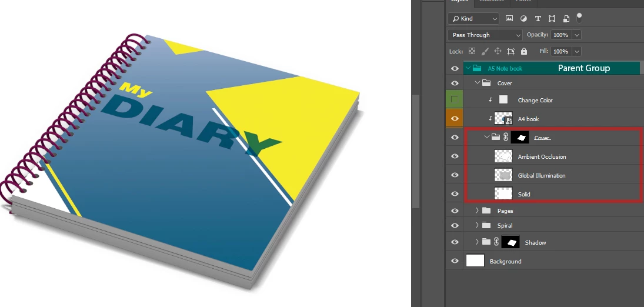This screenshot has width=644, height=307.
Task: Lock position move-arrows icon
Action: click(x=498, y=51)
